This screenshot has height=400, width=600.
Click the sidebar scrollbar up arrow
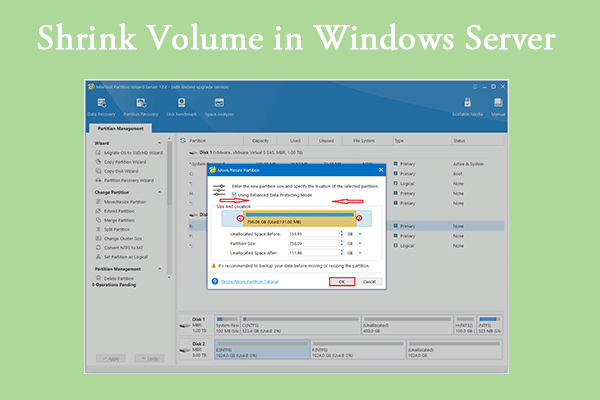(169, 138)
